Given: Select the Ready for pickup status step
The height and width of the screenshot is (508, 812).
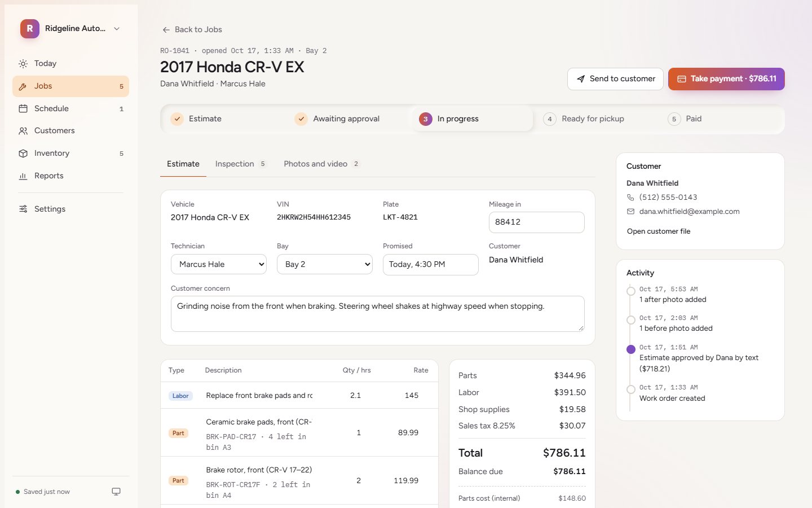Looking at the screenshot, I should 596,119.
